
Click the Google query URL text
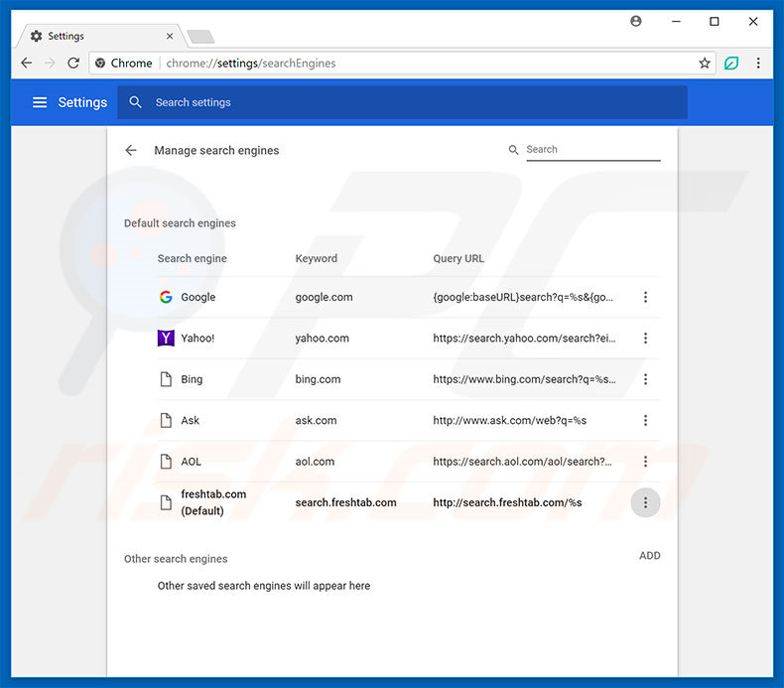point(523,297)
